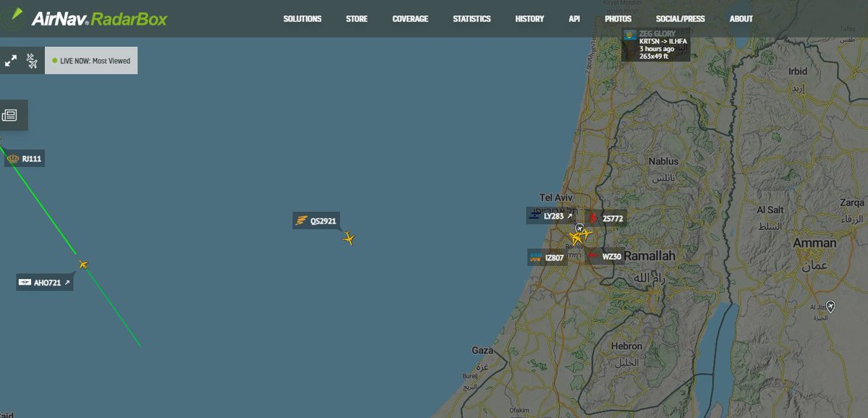Screen dimensions: 868x418
Task: Click the airport marker near Tel Aviv
Action: click(580, 229)
